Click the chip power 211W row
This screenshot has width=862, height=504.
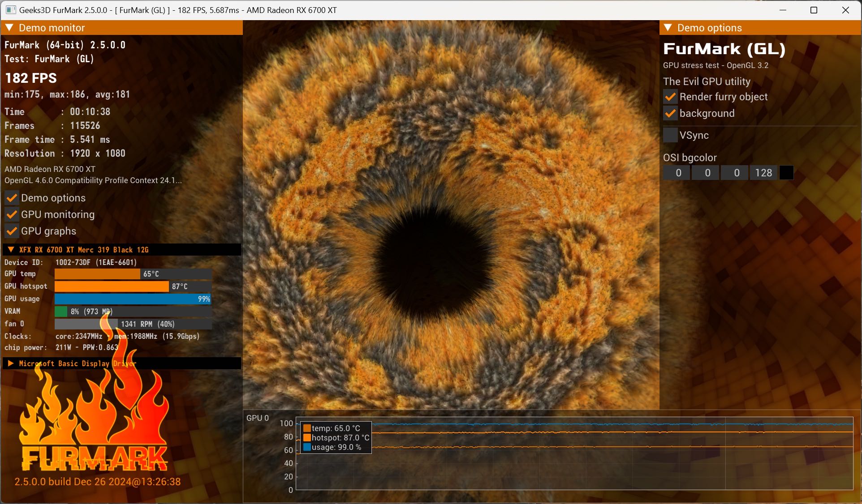click(61, 347)
